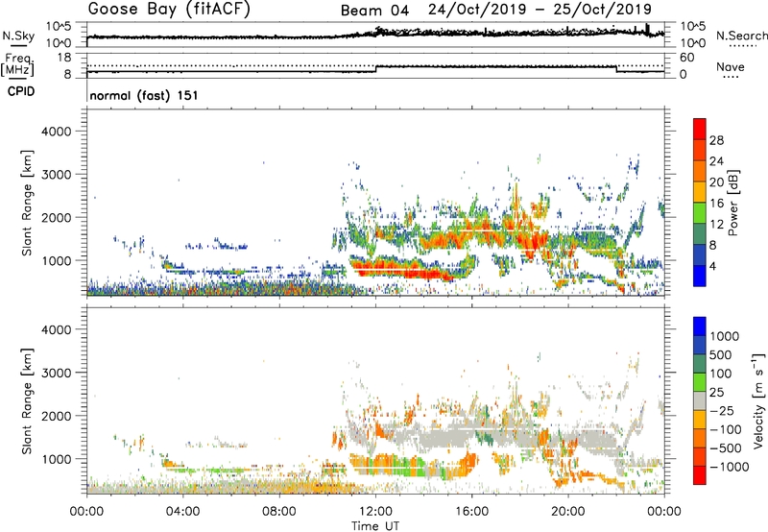768x532 pixels.
Task: Click the '500' tick on Velocity scale
Action: click(721, 355)
